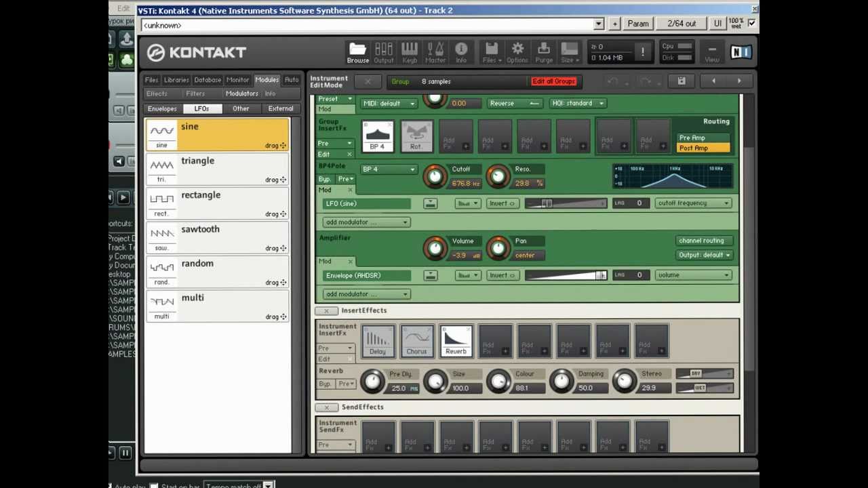The image size is (868, 488).
Task: Open Envelope (AHDSR) modulator quick-jump icon
Action: [x=430, y=275]
